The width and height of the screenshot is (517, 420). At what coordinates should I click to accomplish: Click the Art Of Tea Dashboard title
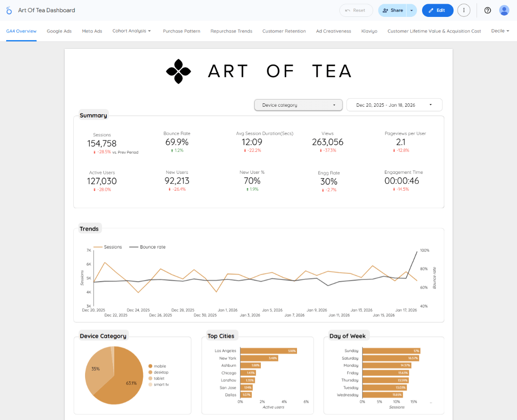(x=47, y=10)
